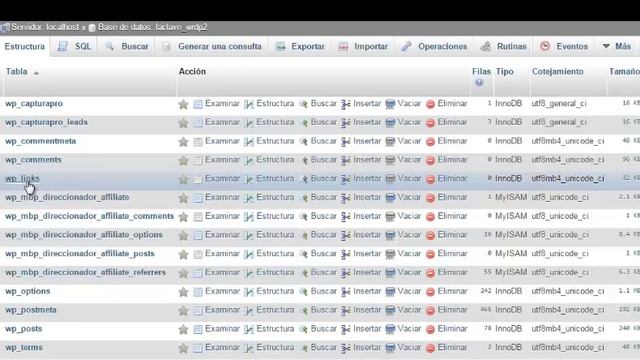Click Insertar icon in wp_options row
This screenshot has width=640, height=360.
coord(346,292)
